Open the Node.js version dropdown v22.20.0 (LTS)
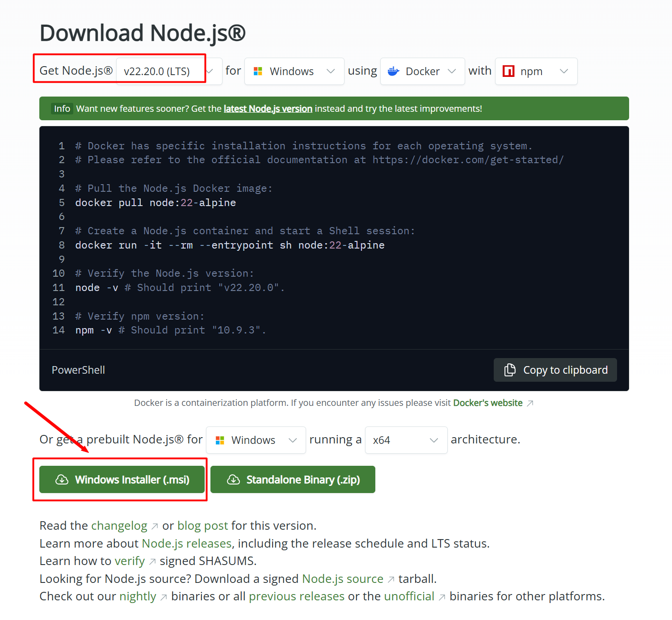672x620 pixels. [x=169, y=71]
